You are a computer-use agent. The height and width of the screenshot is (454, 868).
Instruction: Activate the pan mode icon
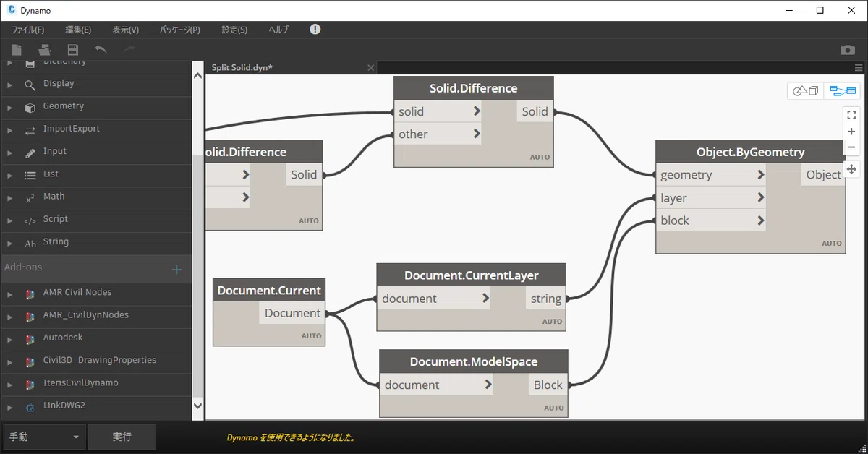(851, 169)
